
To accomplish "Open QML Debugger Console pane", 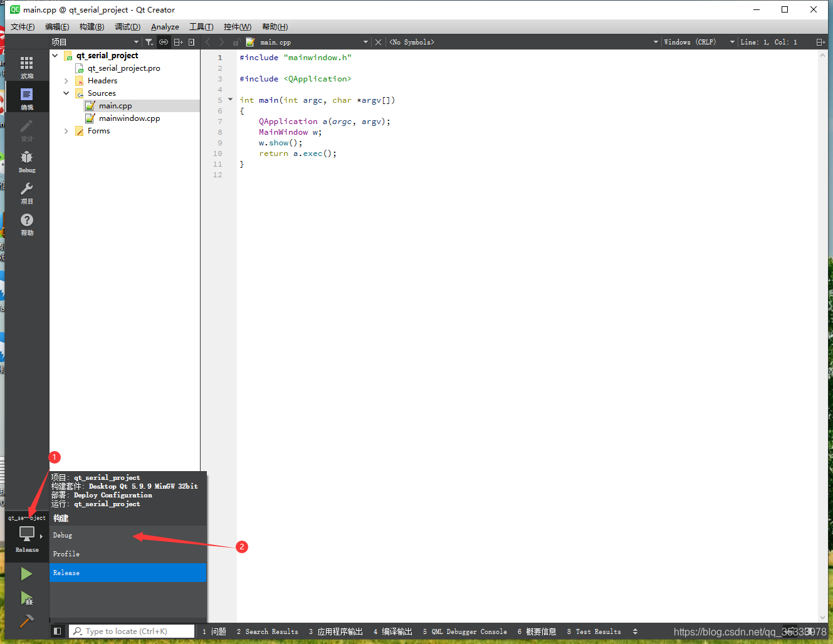I will (x=465, y=631).
